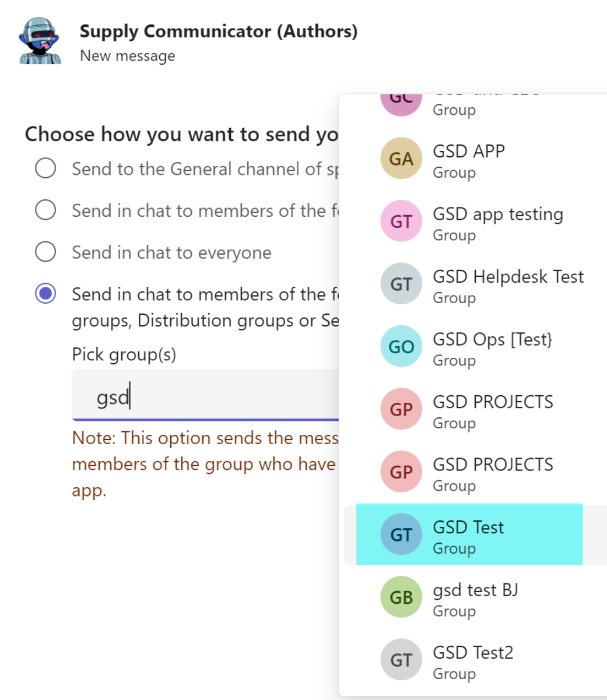Click the GP avatar for GSD PROJECTS group

tap(401, 409)
